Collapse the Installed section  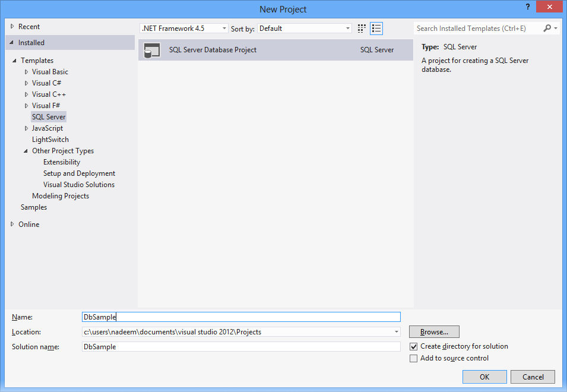click(12, 43)
